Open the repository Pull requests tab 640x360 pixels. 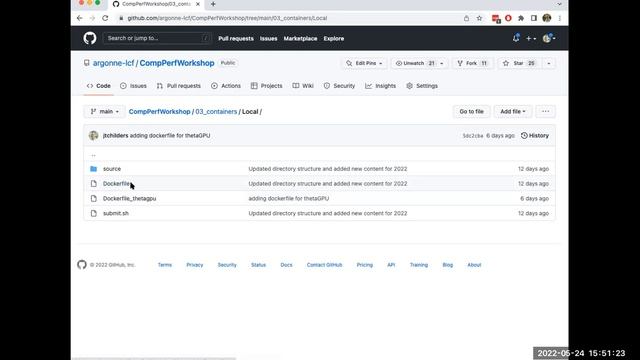tap(179, 86)
